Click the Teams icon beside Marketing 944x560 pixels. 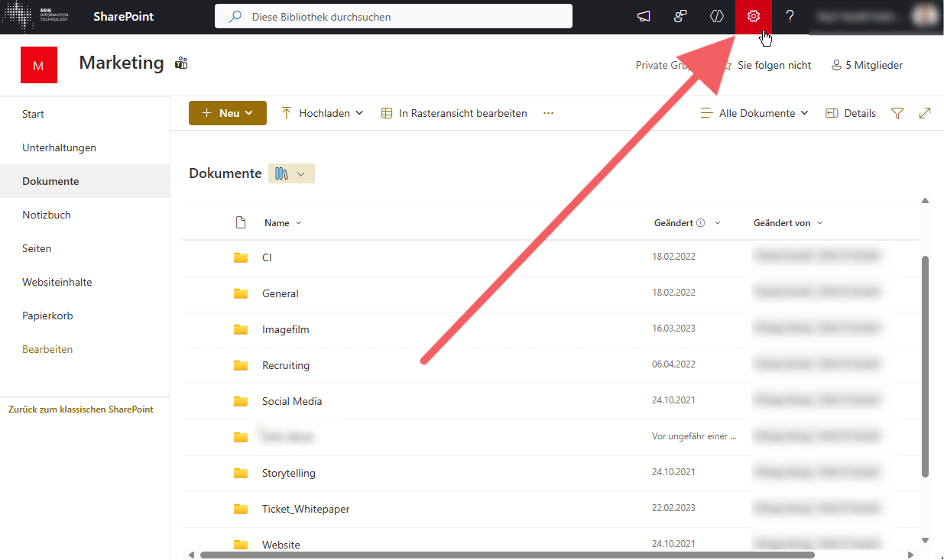[181, 63]
